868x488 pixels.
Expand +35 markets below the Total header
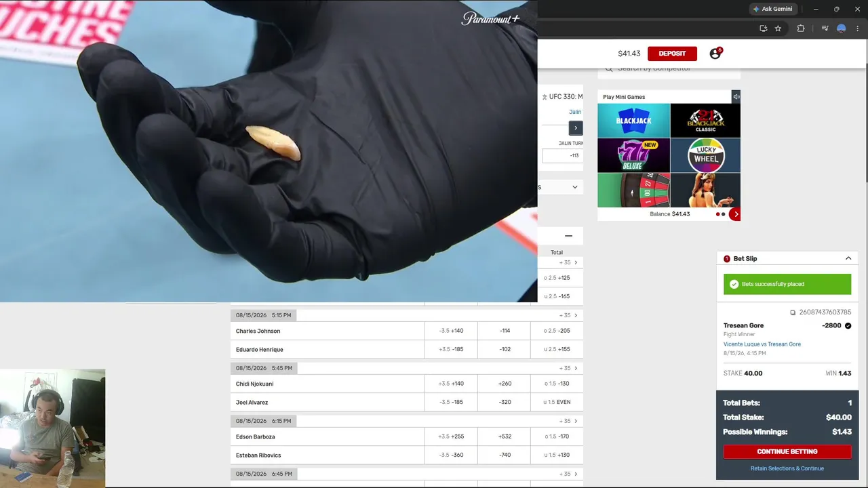point(568,262)
